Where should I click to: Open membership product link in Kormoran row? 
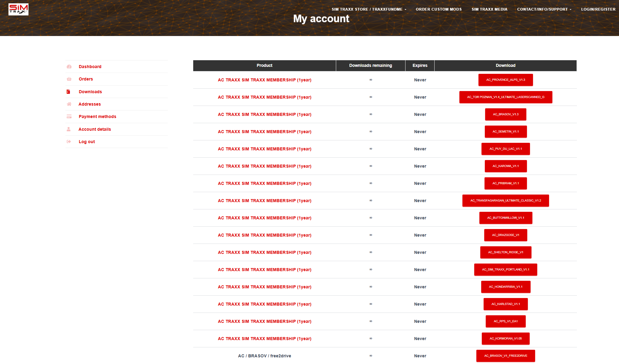click(x=265, y=339)
